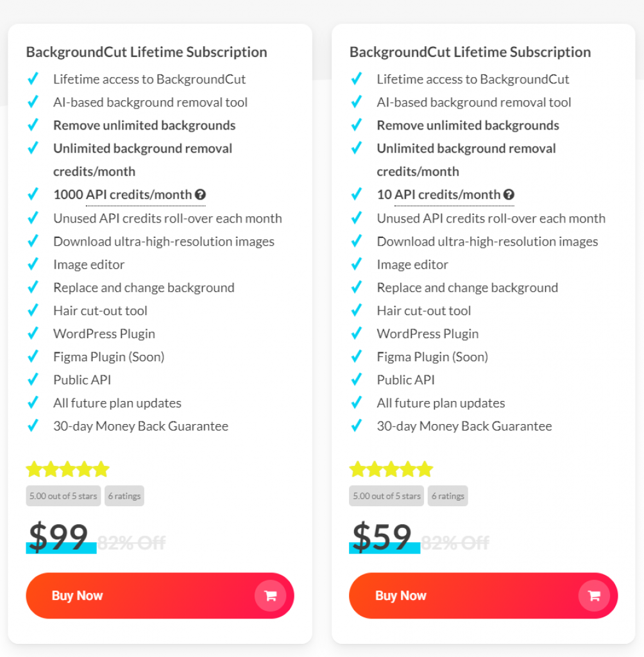Click the help icon beside 10 API credits/month
Screen dimensions: 644x657
point(509,194)
